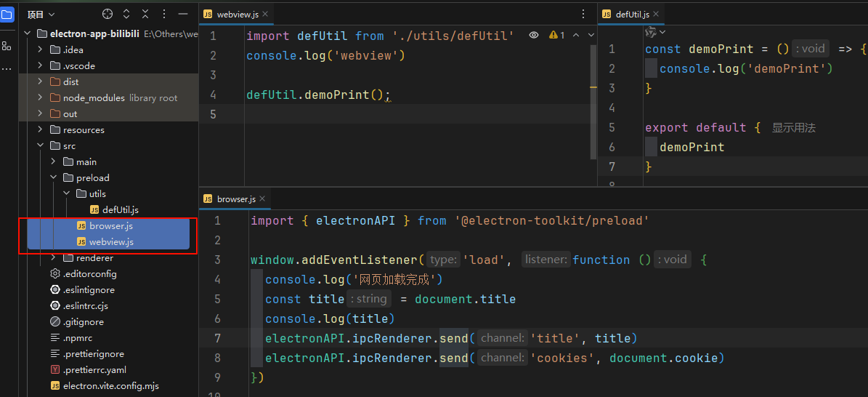
Task: Switch to defUtil.js editor tab
Action: click(x=632, y=14)
